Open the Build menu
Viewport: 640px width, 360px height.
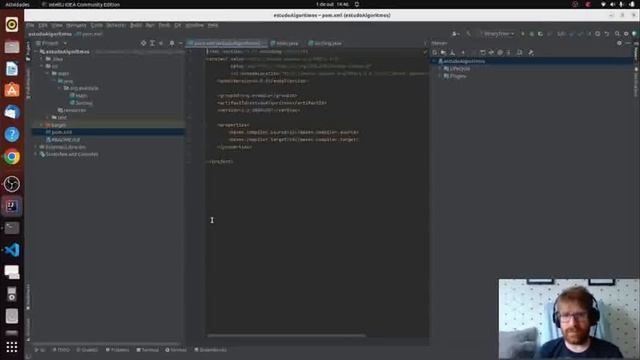pyautogui.click(x=136, y=25)
